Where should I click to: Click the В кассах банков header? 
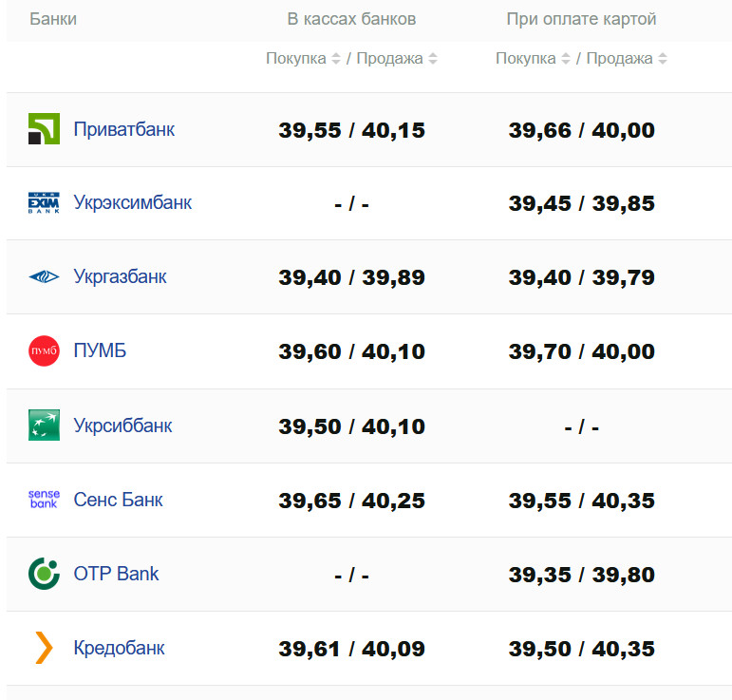pos(351,19)
